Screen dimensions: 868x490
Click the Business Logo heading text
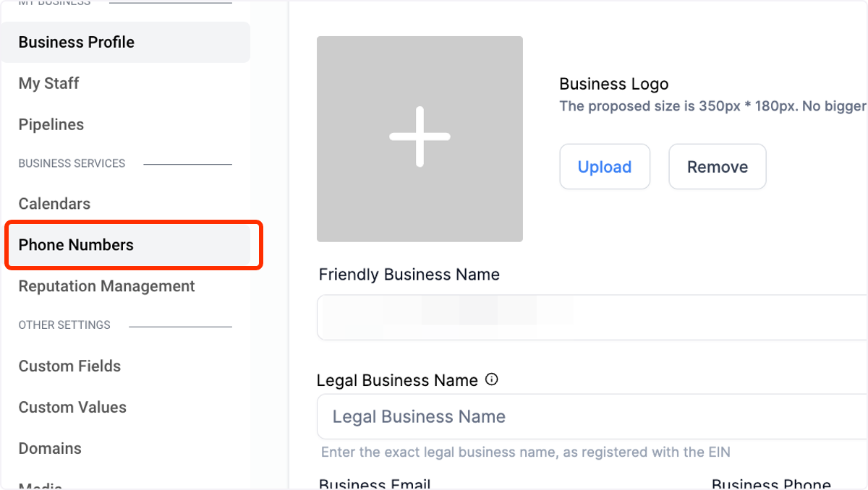point(614,84)
